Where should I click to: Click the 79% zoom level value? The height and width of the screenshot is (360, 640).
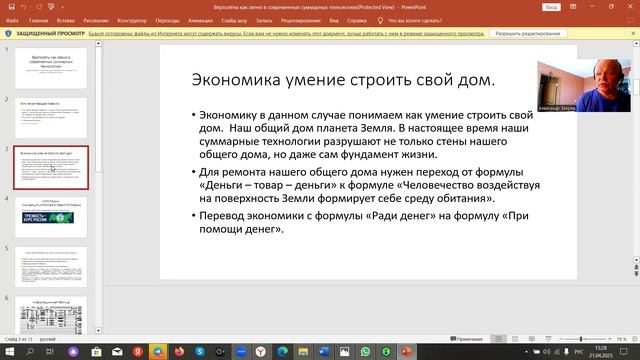(621, 339)
